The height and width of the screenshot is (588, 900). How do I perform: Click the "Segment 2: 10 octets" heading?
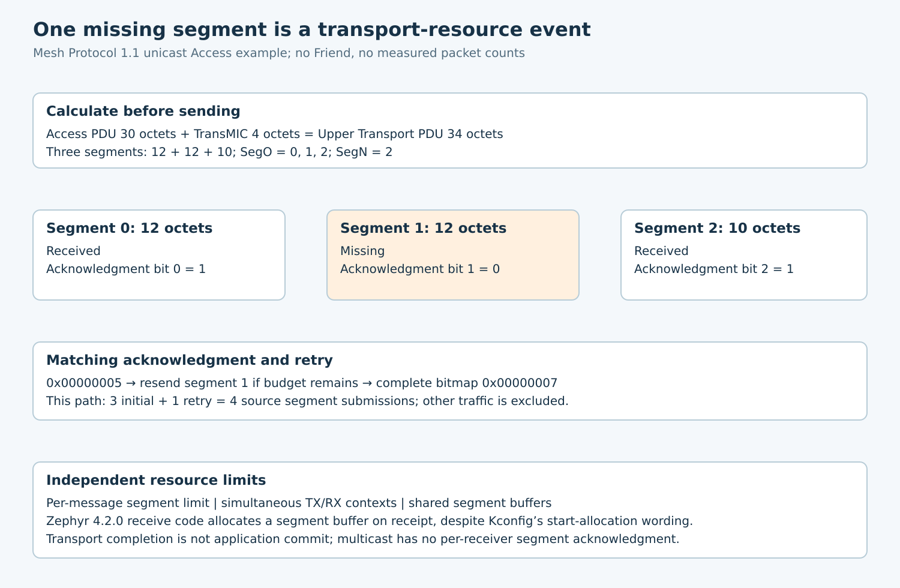[x=718, y=228]
